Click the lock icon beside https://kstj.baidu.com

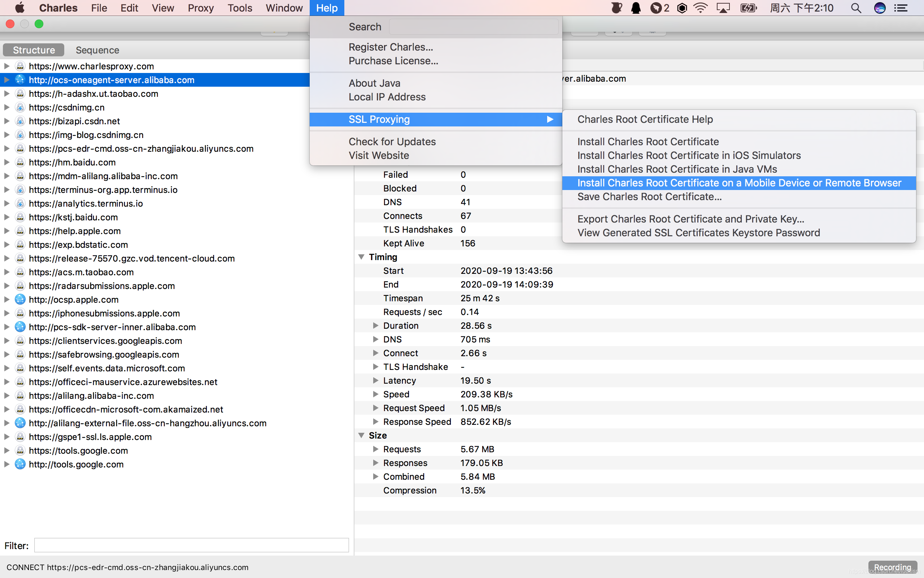click(x=20, y=217)
